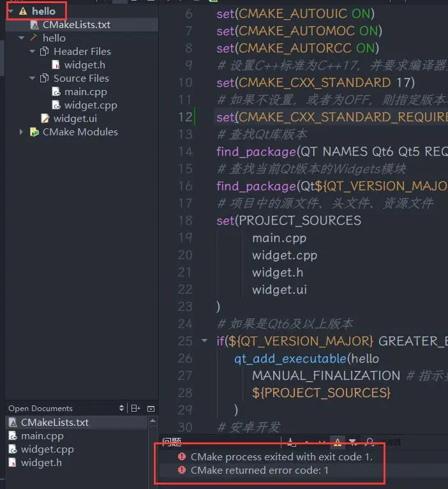Click the widget.ui form file icon
The width and height of the screenshot is (448, 489).
[x=45, y=119]
